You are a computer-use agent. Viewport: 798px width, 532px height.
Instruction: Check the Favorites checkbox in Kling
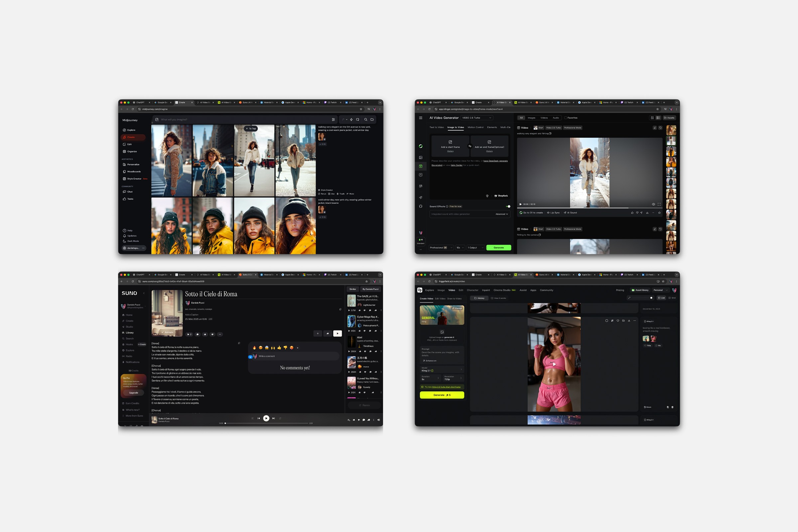tap(566, 118)
